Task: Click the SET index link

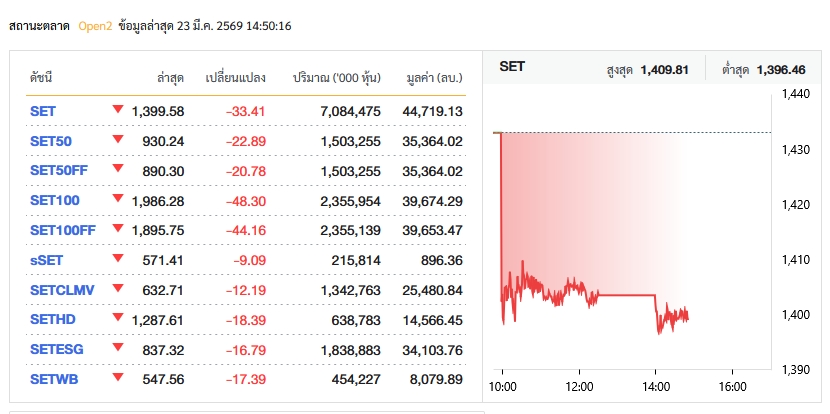Action: point(43,111)
